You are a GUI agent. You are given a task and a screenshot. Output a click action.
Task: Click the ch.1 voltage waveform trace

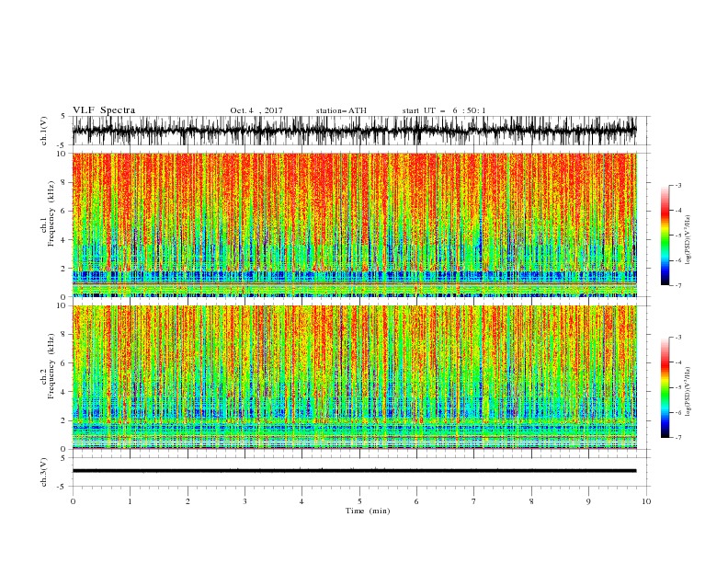[x=354, y=131]
